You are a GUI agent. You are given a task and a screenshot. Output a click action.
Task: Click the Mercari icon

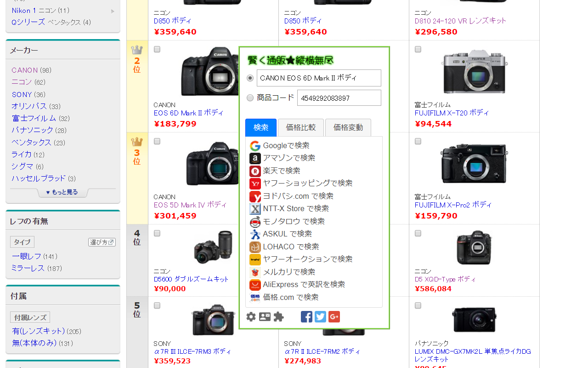(255, 272)
